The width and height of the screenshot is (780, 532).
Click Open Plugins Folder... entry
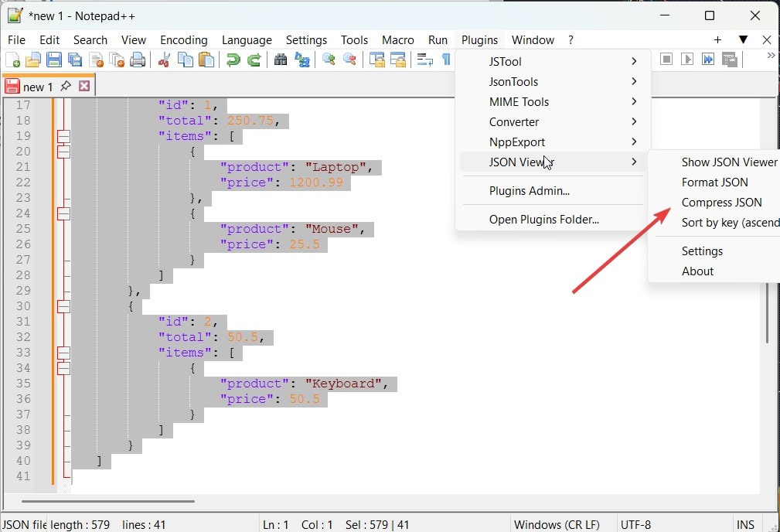click(x=543, y=220)
